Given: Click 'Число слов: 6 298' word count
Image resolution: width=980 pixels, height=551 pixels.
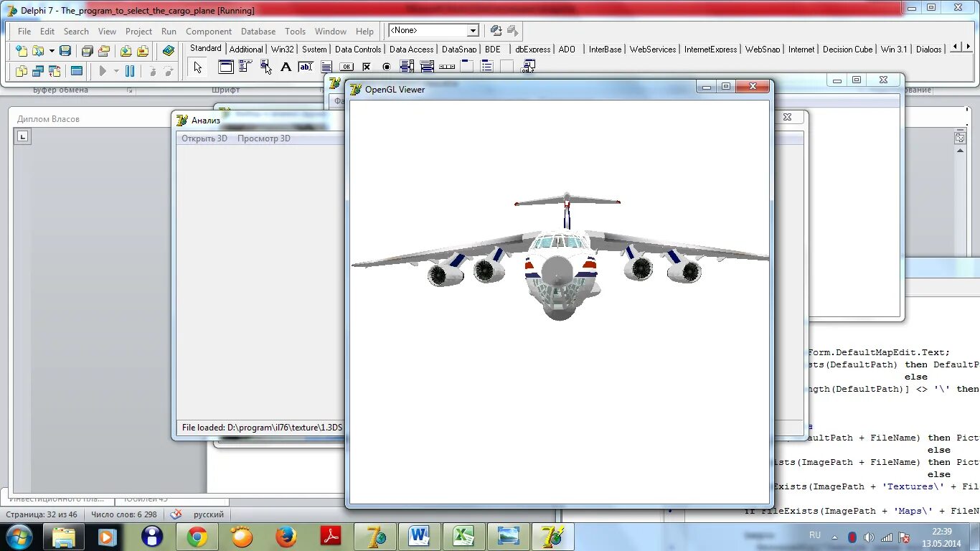Looking at the screenshot, I should click(x=124, y=514).
